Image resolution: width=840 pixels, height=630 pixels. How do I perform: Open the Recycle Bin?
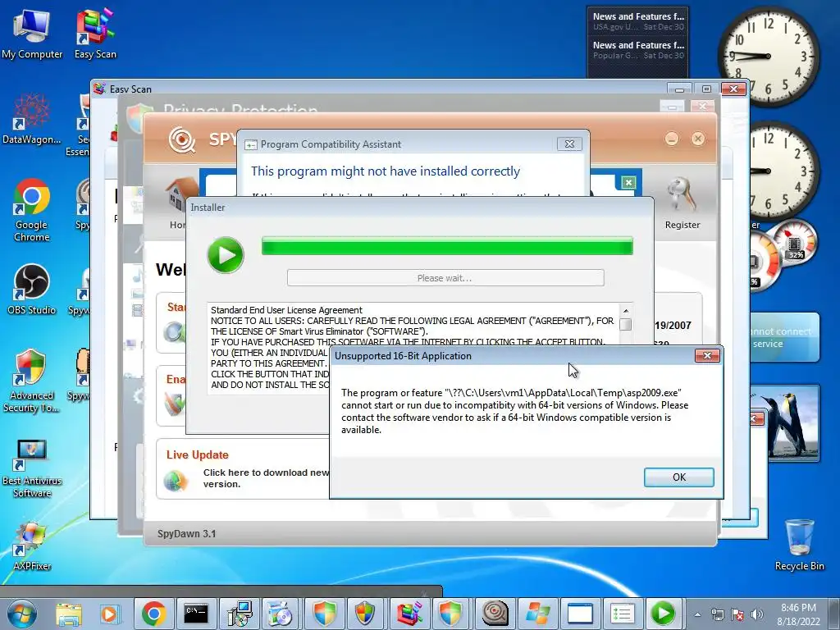[799, 545]
